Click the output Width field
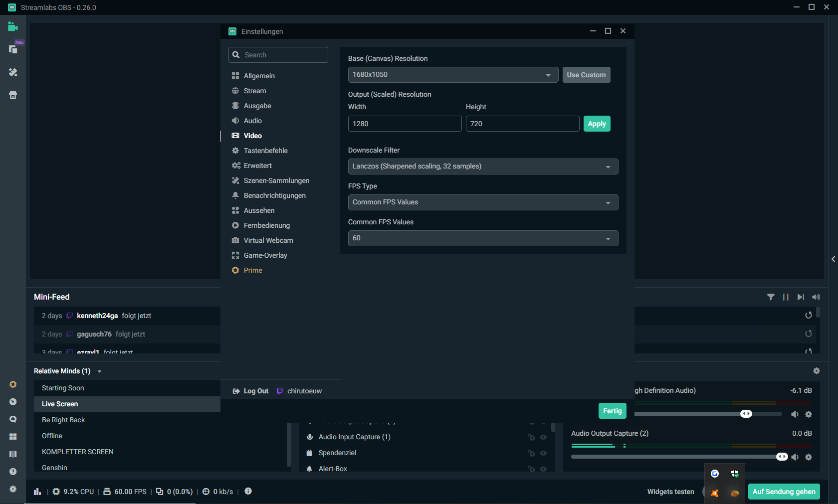 405,124
